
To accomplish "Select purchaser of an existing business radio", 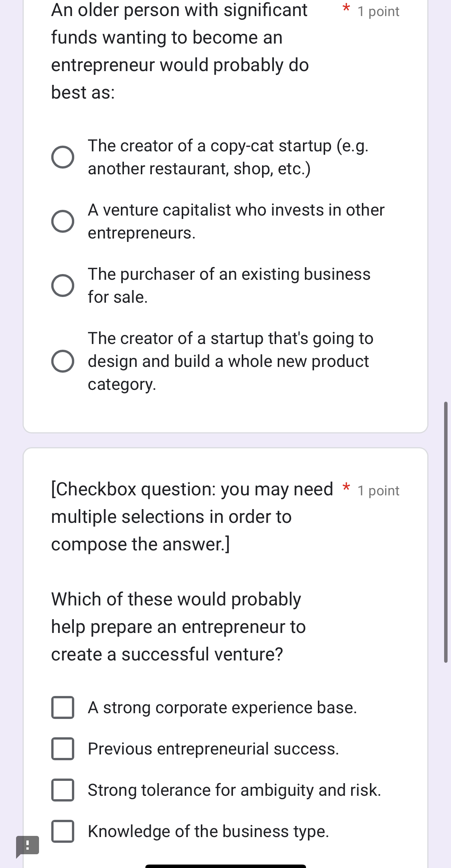I will click(63, 286).
